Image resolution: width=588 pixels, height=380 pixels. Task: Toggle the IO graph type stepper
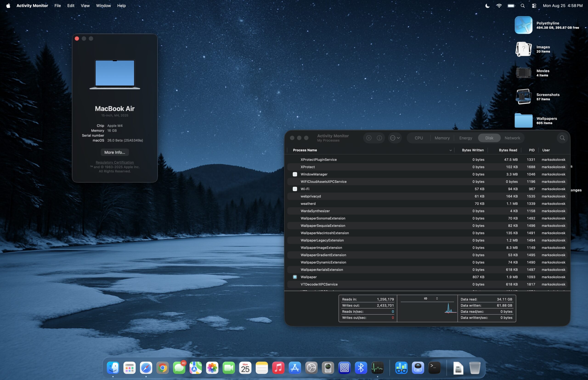pyautogui.click(x=437, y=298)
